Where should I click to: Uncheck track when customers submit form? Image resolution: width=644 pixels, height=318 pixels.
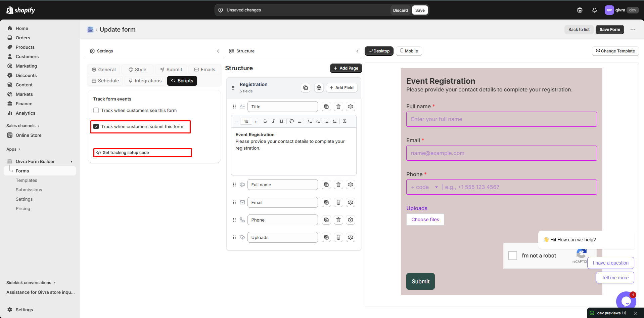coord(96,126)
